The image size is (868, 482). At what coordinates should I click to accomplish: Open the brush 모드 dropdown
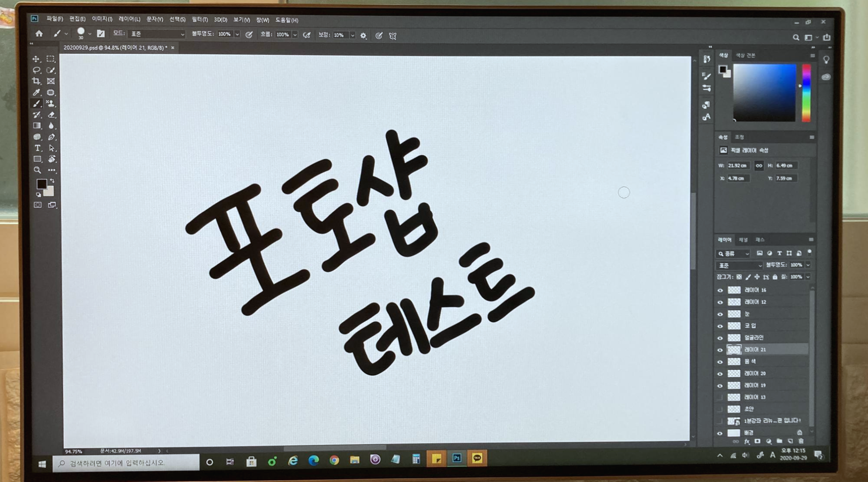click(157, 34)
